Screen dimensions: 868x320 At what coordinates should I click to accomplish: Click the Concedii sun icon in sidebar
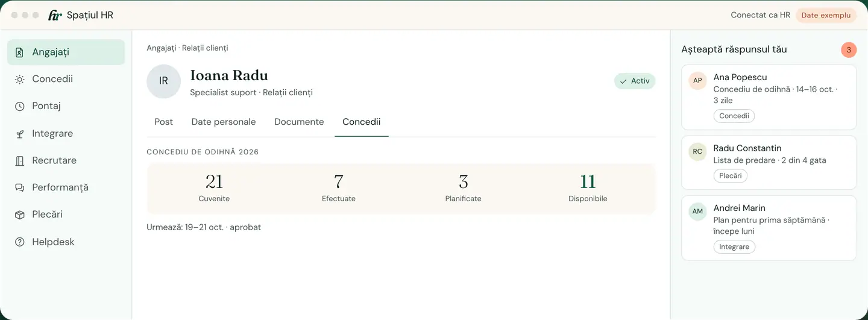point(20,79)
